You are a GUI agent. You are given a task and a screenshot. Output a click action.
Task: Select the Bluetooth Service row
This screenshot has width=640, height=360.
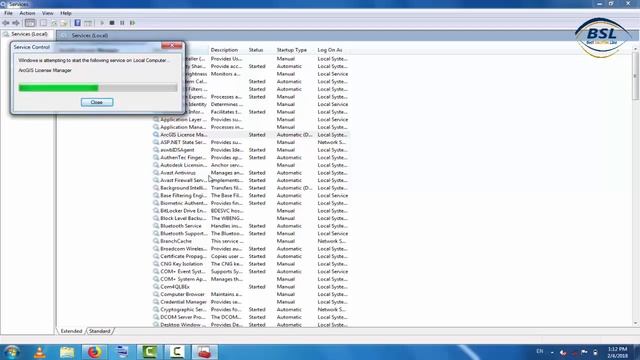point(251,226)
